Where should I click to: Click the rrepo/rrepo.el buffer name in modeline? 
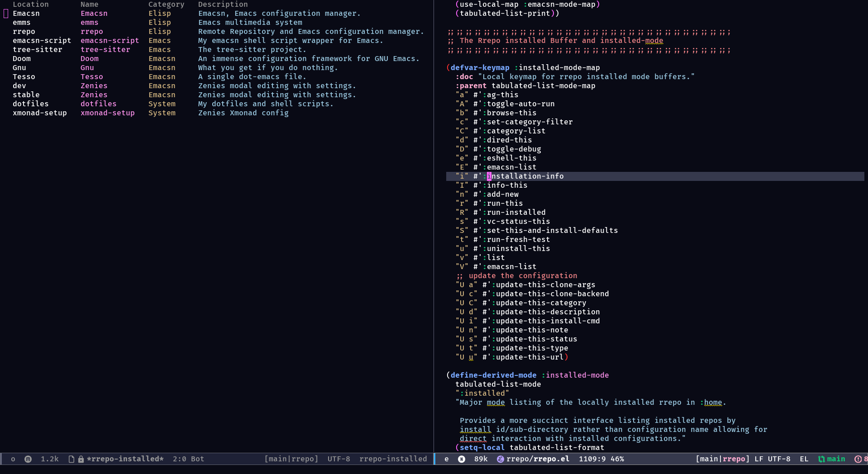pyautogui.click(x=538, y=459)
